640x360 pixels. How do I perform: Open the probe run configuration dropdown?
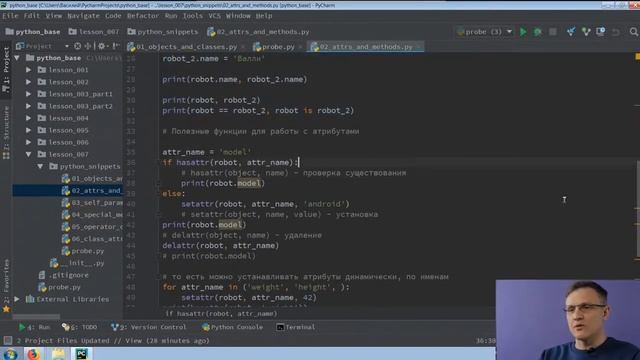point(484,32)
